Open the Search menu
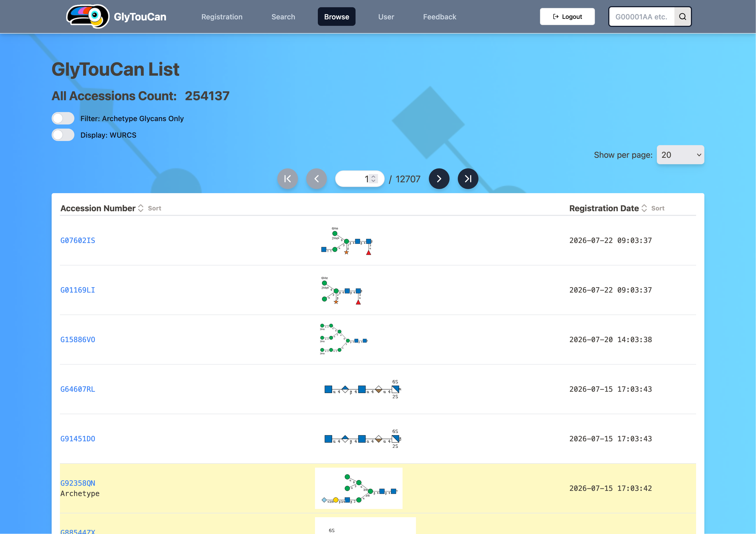Image resolution: width=756 pixels, height=534 pixels. pyautogui.click(x=283, y=17)
